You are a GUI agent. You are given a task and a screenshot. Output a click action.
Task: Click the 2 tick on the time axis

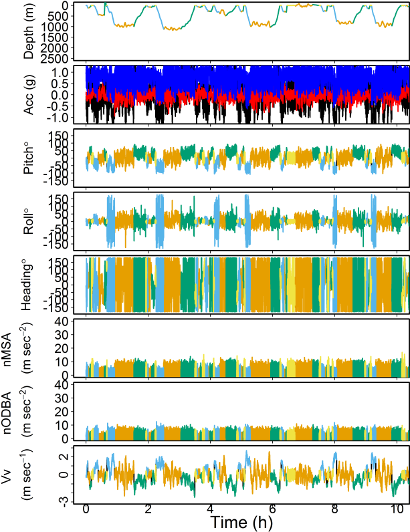click(148, 508)
